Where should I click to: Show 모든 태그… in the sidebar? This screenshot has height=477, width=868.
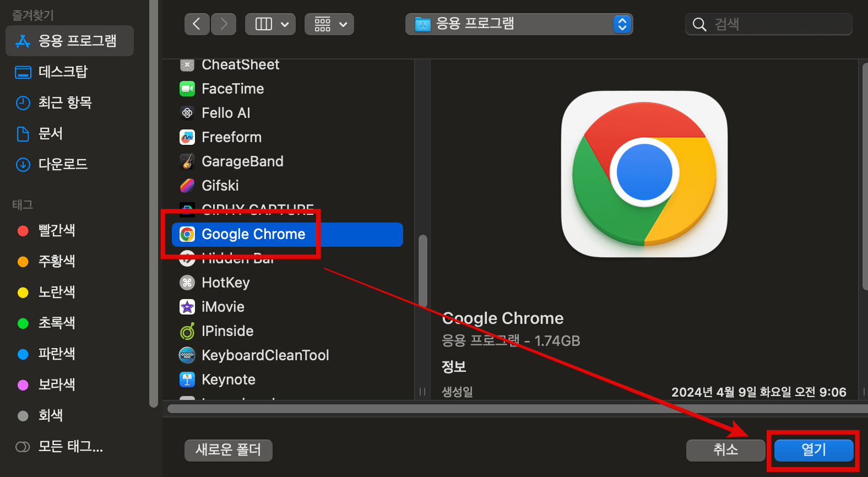tap(69, 446)
